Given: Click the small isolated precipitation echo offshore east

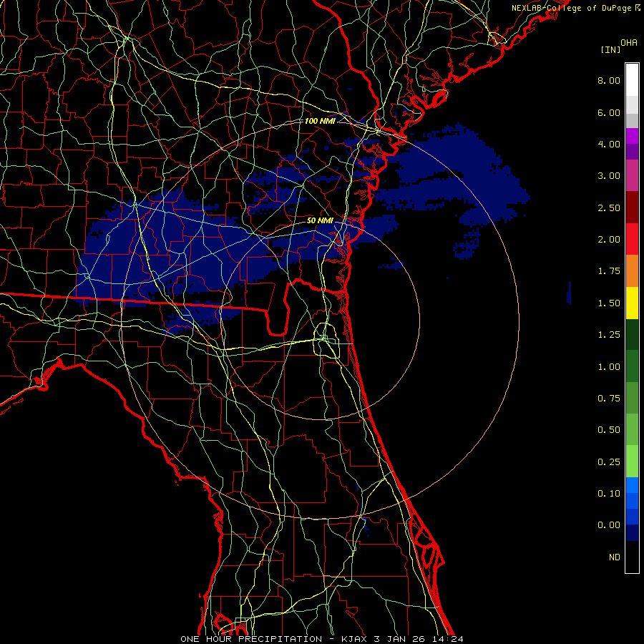Looking at the screenshot, I should 569,293.
